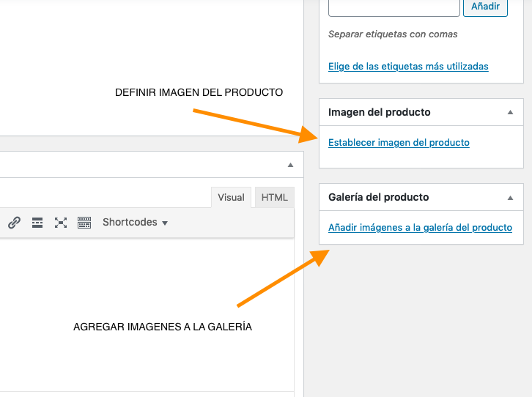Collapse the editor metabox using its triangle
Screen dimensions: 532x397
tap(290, 165)
